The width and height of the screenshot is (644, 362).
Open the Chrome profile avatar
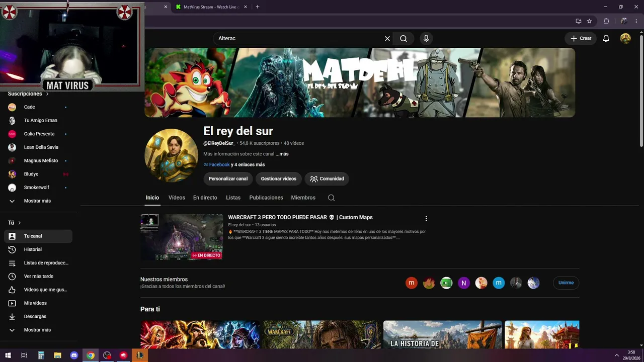(624, 21)
